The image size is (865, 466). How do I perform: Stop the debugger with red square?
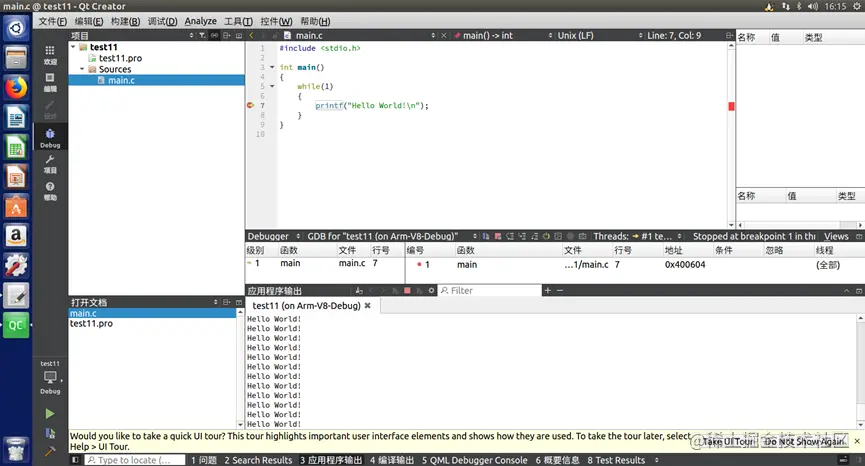coord(498,236)
